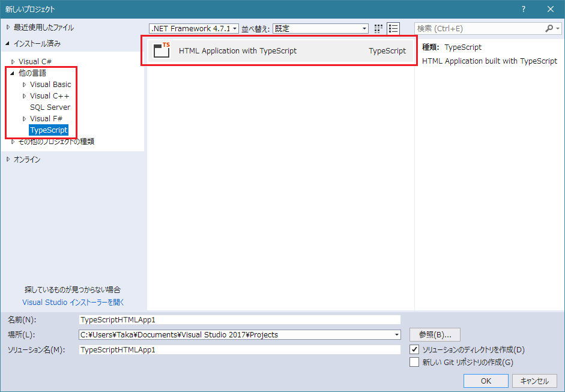Select SQL Server in the tree

[x=50, y=107]
